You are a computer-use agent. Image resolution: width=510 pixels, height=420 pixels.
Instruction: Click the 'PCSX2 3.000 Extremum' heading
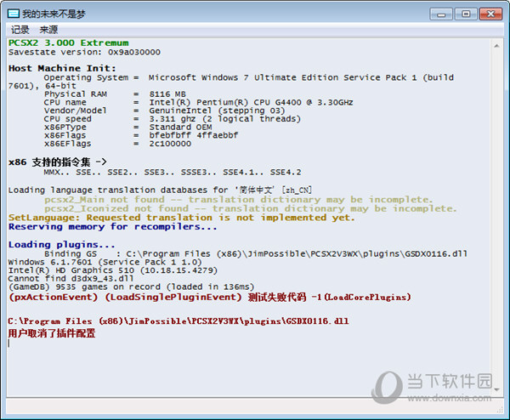(x=69, y=43)
